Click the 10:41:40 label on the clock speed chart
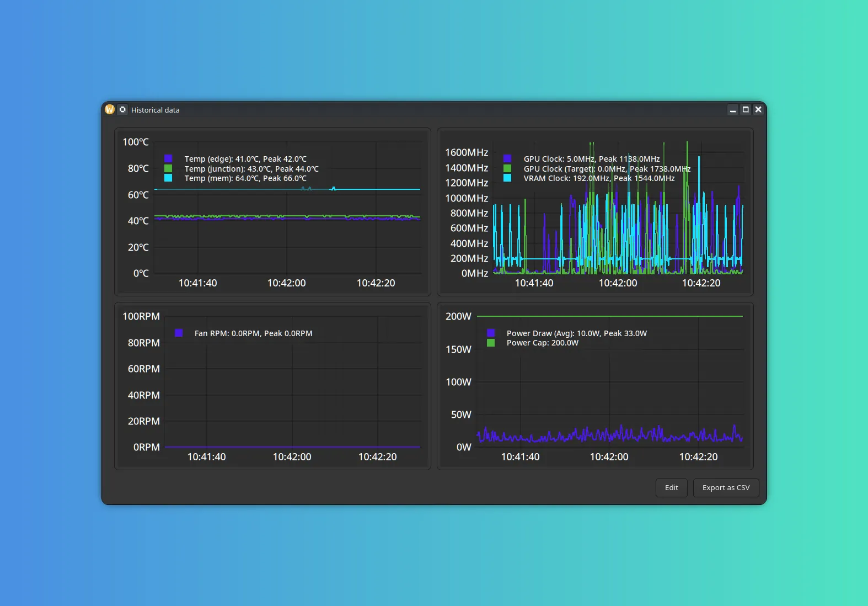Screen dimensions: 868x606 click(534, 283)
